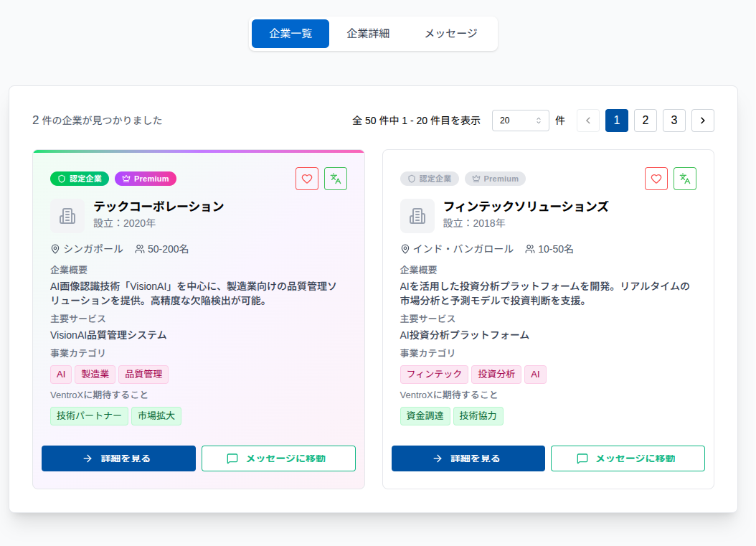View details of テックコーポレーション

[x=118, y=458]
